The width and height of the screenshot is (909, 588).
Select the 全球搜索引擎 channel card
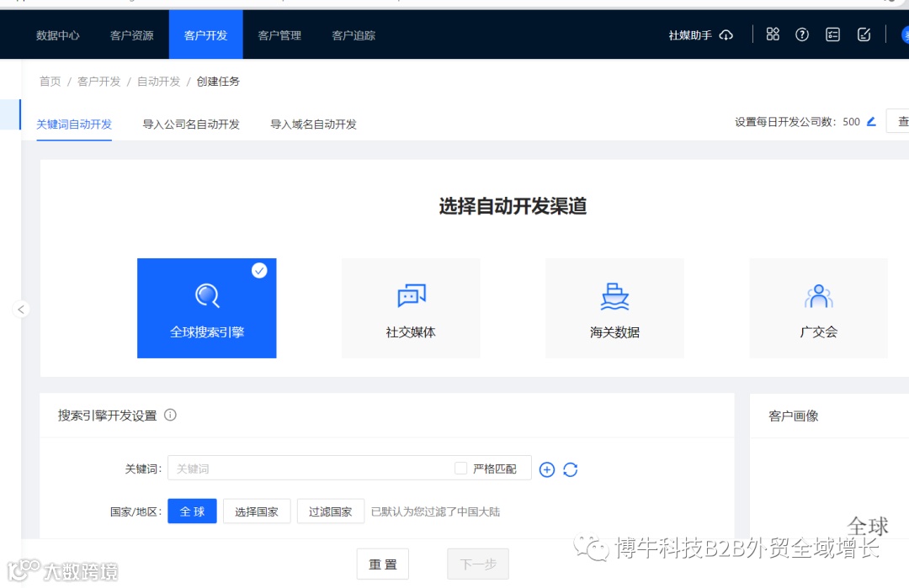(207, 308)
